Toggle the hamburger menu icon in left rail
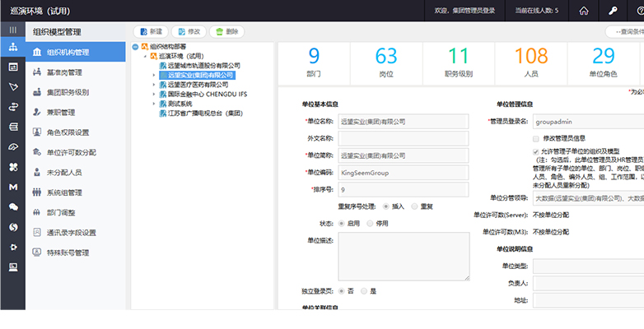This screenshot has width=644, height=329. [x=12, y=30]
